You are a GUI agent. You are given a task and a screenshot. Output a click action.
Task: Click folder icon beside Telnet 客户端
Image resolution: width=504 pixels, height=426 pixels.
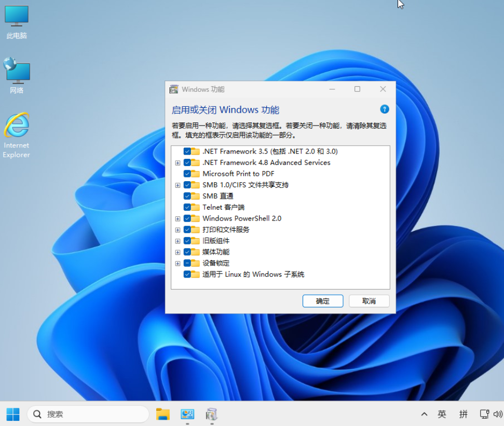(x=195, y=207)
